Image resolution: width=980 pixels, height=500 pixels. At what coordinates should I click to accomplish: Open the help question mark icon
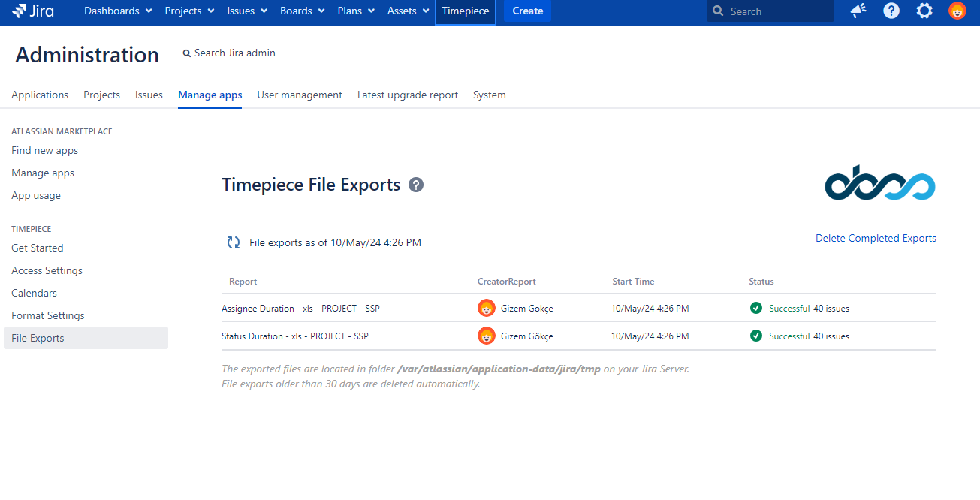(891, 11)
